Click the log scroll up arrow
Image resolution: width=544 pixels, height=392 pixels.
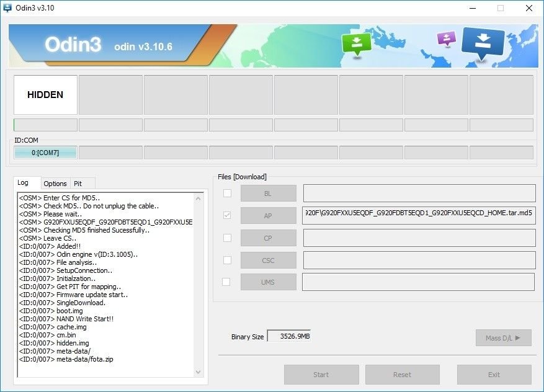[x=198, y=198]
